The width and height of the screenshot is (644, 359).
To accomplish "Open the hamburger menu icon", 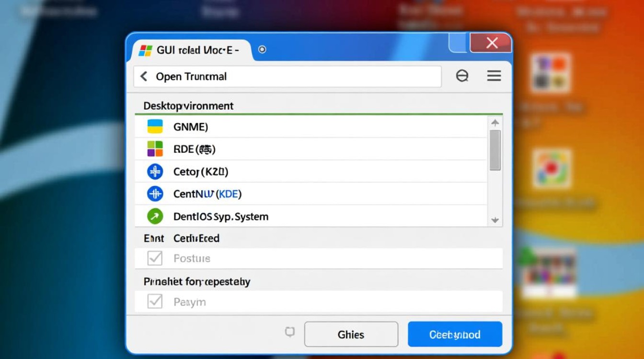I will (494, 76).
